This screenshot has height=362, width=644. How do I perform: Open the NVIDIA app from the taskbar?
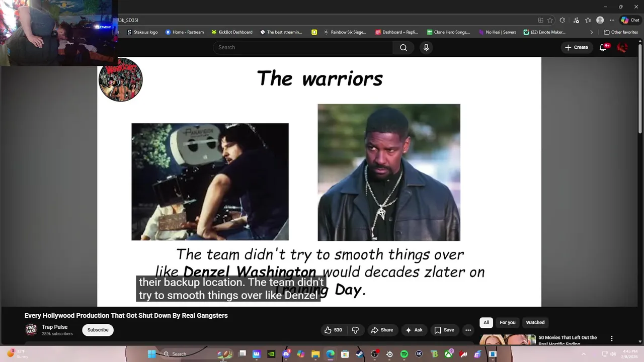[x=271, y=354]
